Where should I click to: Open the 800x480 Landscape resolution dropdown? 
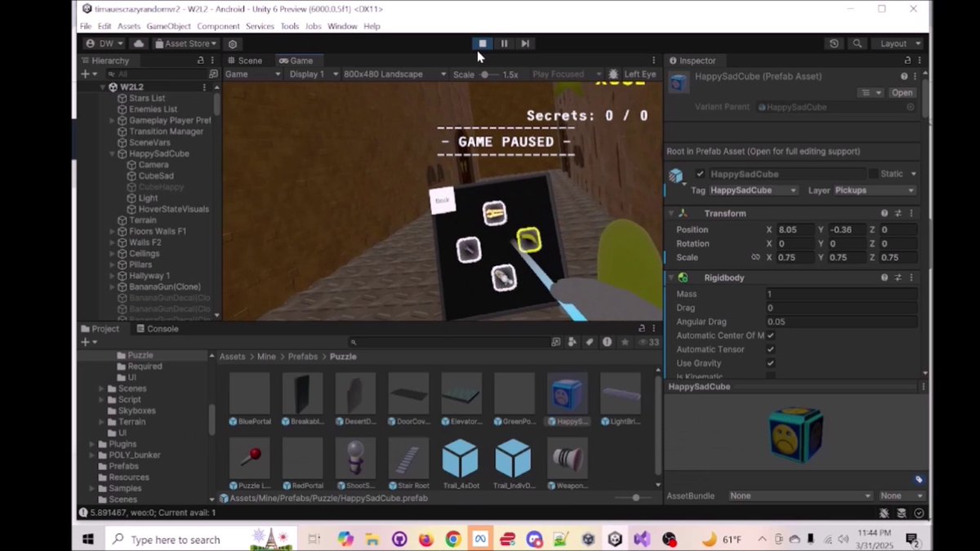pyautogui.click(x=392, y=73)
